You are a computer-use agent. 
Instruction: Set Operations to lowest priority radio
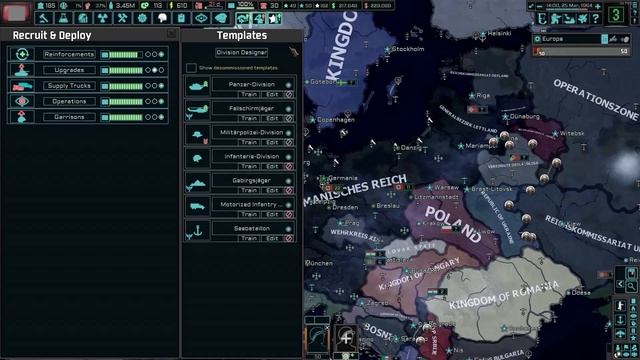[148, 101]
